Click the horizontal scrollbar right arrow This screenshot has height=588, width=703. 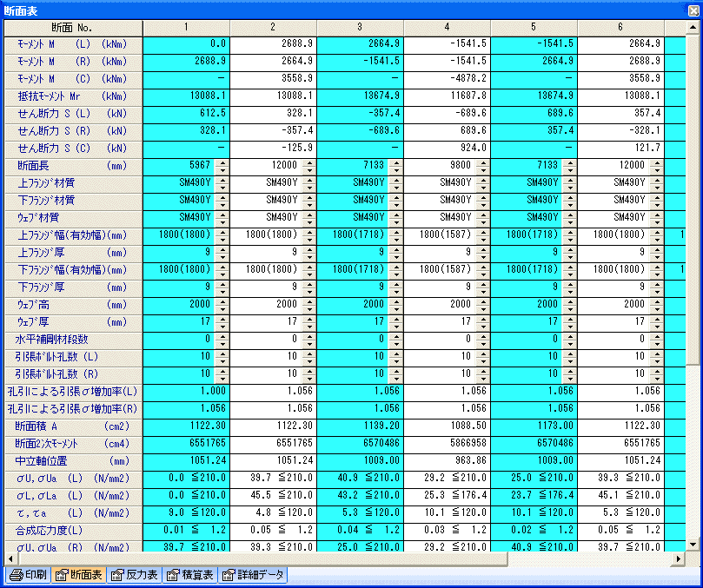679,558
